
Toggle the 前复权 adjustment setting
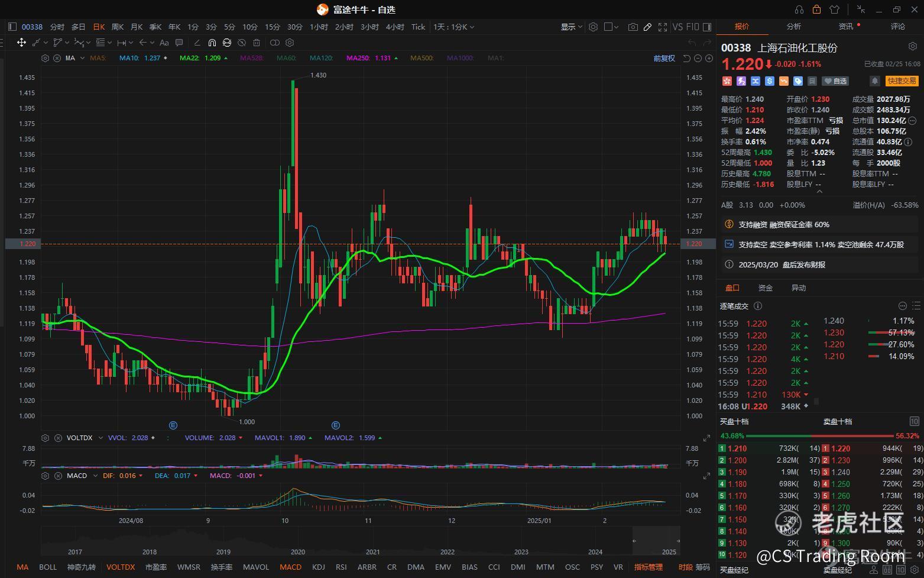pyautogui.click(x=664, y=58)
